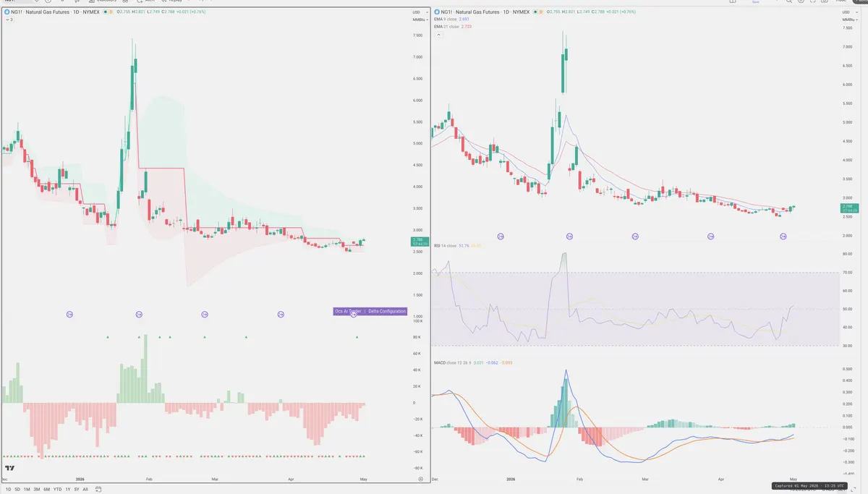Select the 1D time range
The height and width of the screenshot is (494, 868).
9,490
